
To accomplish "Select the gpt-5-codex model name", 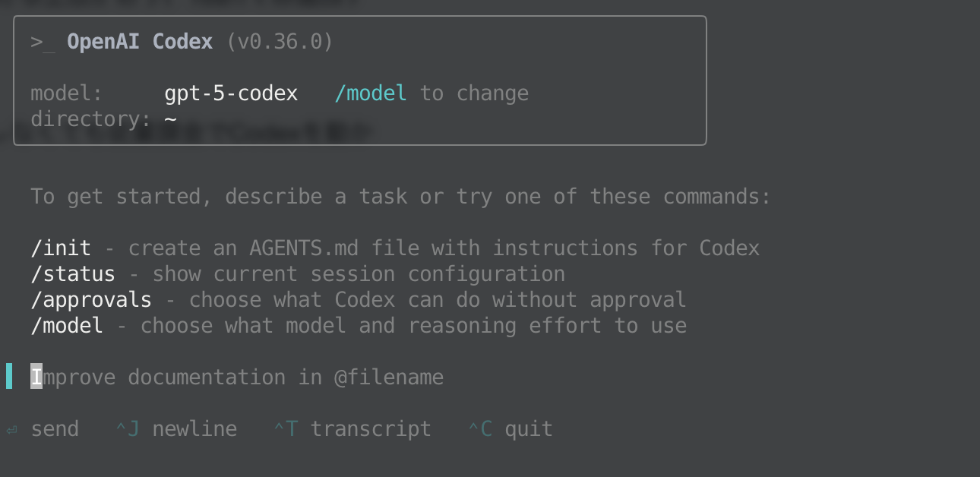I will 231,93.
